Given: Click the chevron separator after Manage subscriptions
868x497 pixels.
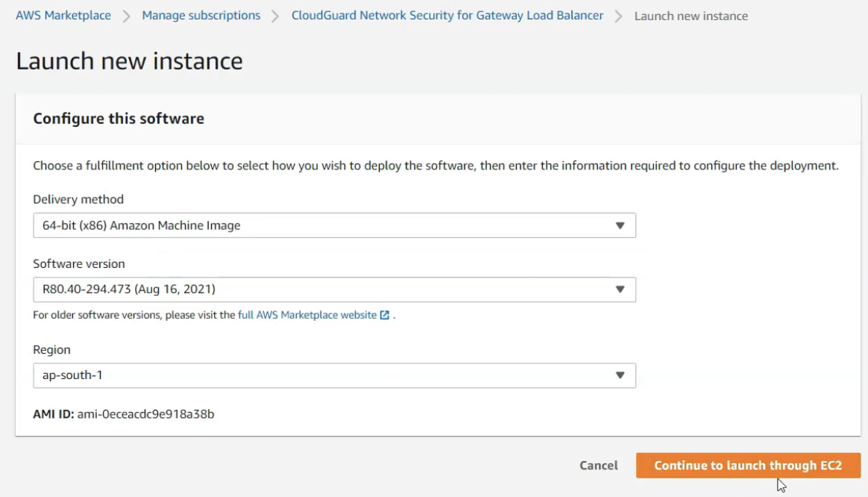Looking at the screenshot, I should click(275, 16).
